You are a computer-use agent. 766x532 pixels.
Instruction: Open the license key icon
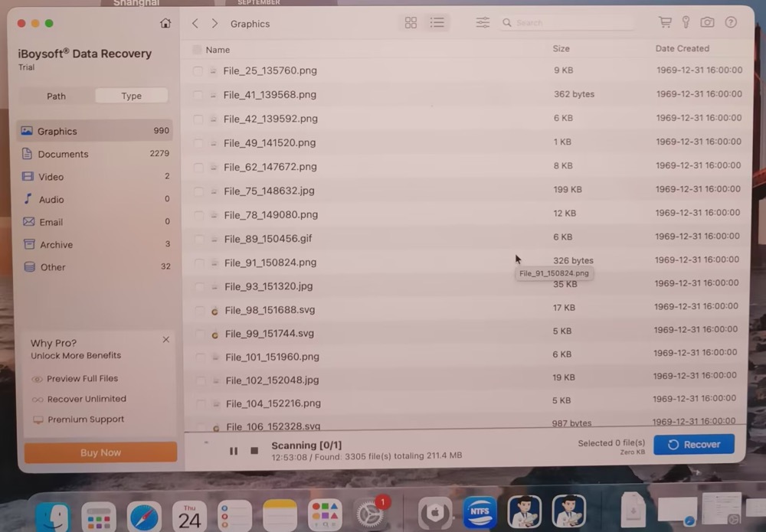tap(686, 22)
